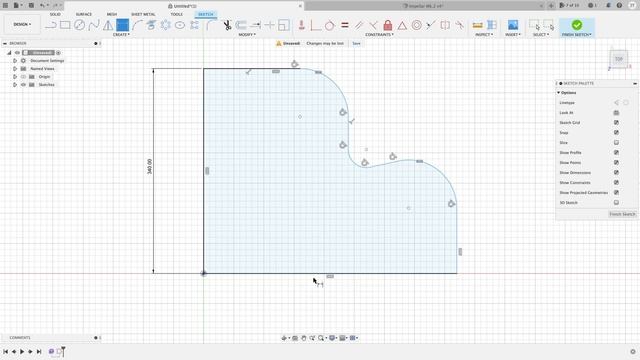
Task: Click Save link in unsaved warning bar
Action: point(356,43)
